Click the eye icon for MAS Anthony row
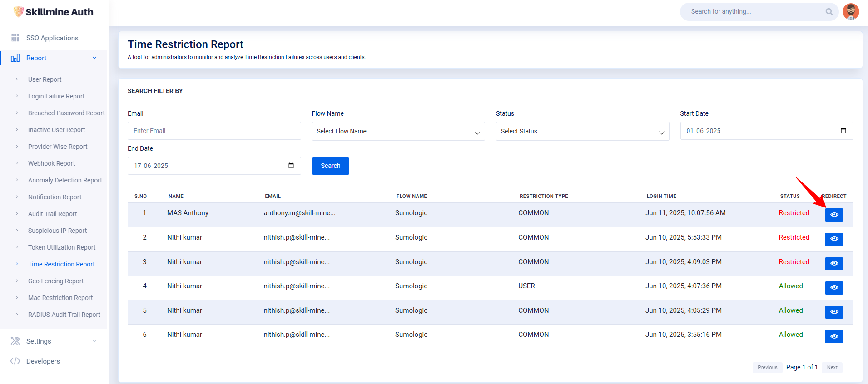This screenshot has height=384, width=868. 834,215
